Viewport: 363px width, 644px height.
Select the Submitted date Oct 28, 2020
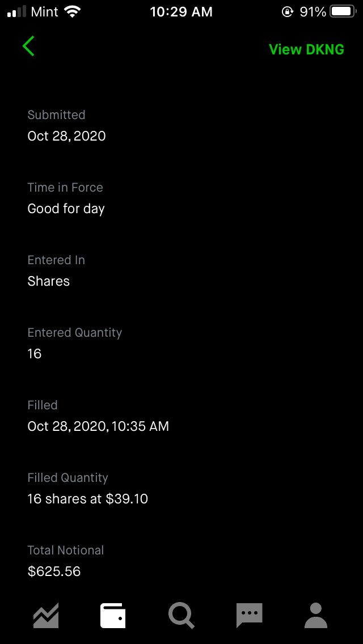[x=66, y=136]
